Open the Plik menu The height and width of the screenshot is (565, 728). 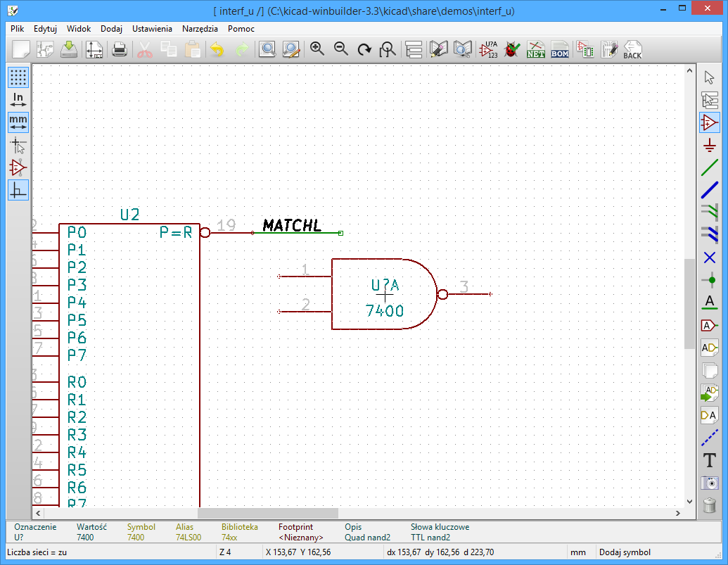coord(18,29)
